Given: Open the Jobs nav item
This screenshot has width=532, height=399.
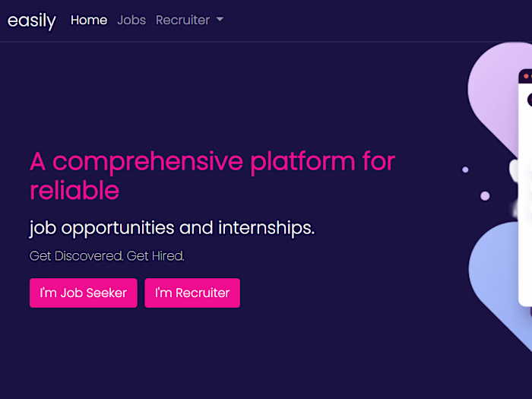Looking at the screenshot, I should (x=131, y=21).
